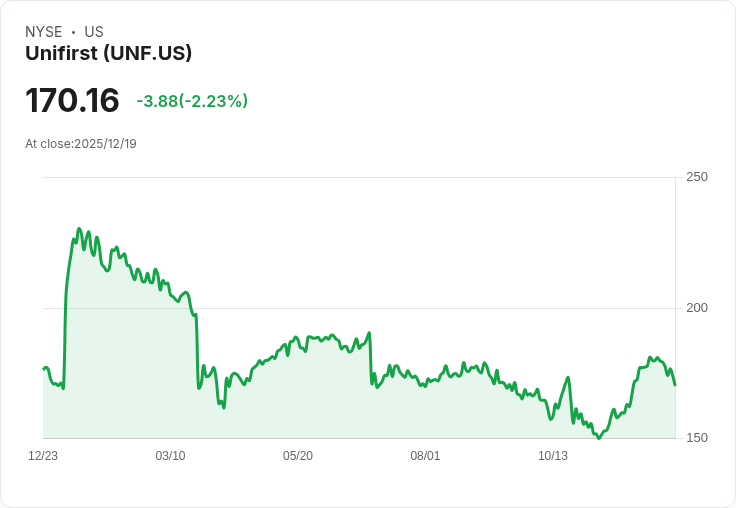736x508 pixels.
Task: Click the NYSE exchange label
Action: coord(43,32)
